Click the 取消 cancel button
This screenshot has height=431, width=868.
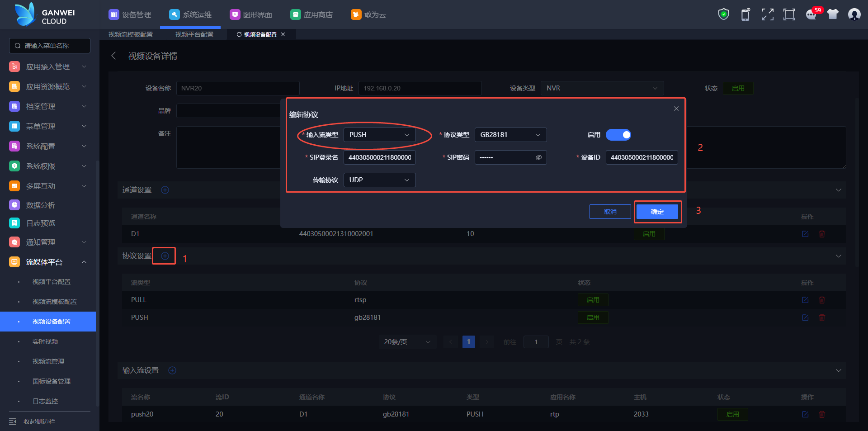610,212
